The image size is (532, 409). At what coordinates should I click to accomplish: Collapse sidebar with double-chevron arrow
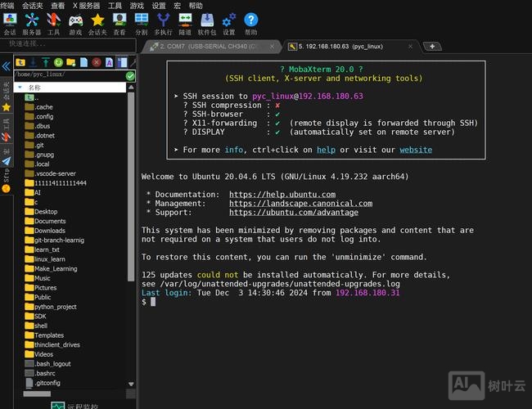(x=6, y=66)
